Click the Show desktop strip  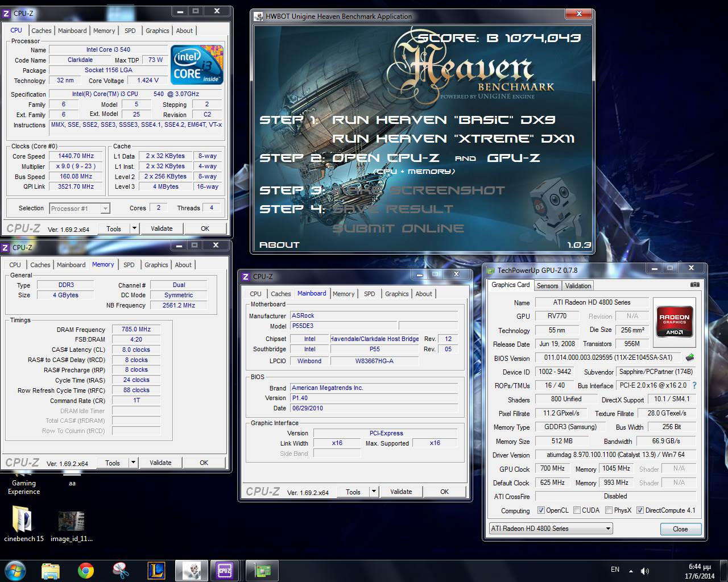[724, 571]
